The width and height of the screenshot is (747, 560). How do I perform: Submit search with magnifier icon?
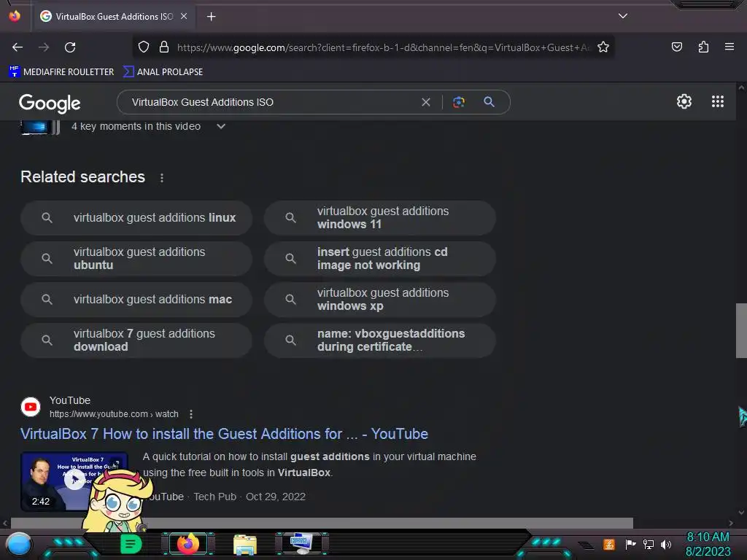489,101
